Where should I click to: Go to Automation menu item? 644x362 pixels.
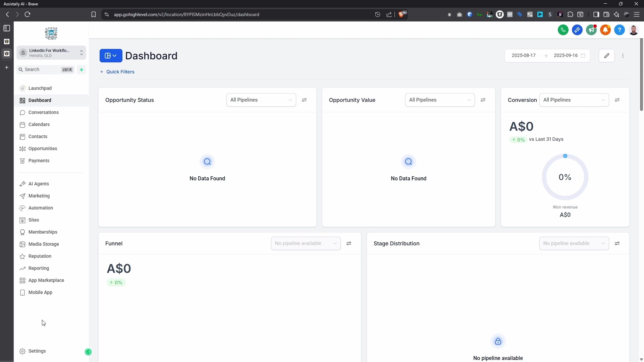pos(41,208)
